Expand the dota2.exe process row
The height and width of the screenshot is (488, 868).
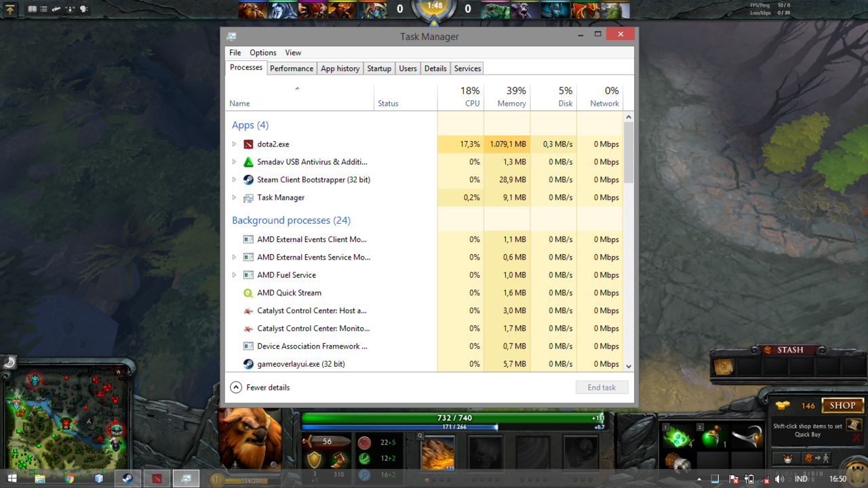click(x=234, y=144)
